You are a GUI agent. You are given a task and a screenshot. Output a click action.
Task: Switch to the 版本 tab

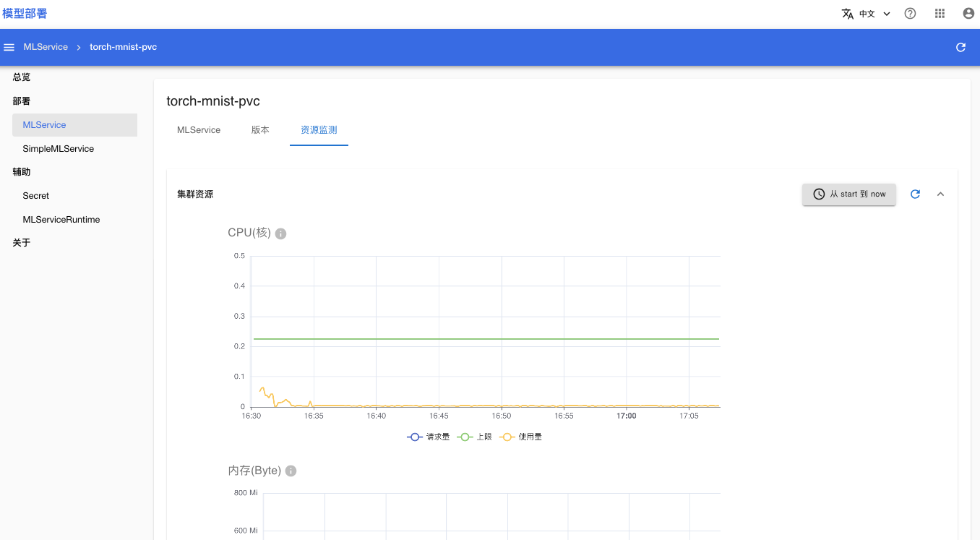point(260,130)
